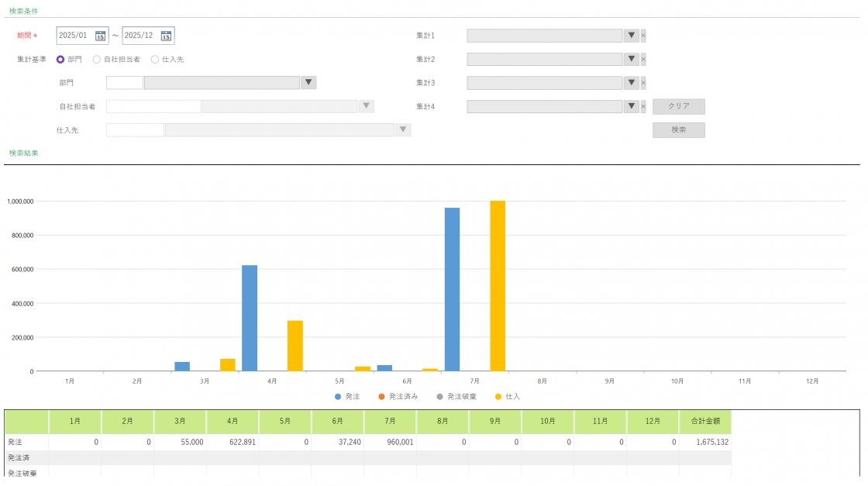The height and width of the screenshot is (486, 868).
Task: Expand the 集計3 dropdown arrow
Action: click(631, 83)
